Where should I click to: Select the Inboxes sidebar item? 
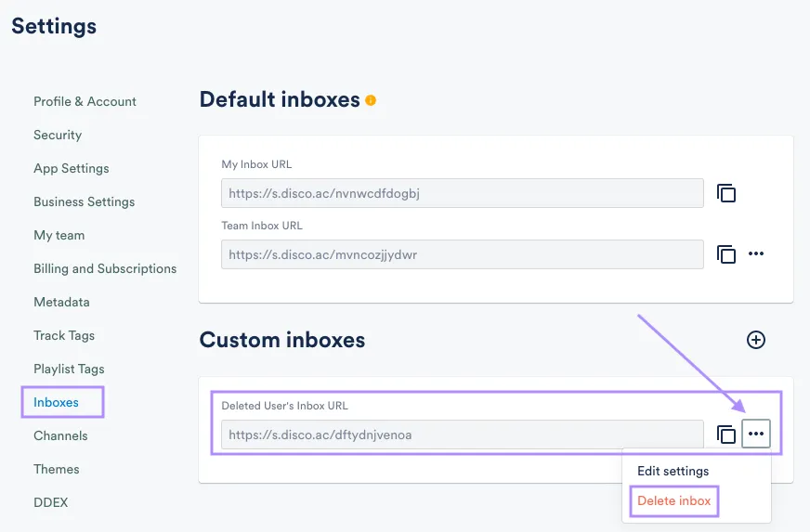pyautogui.click(x=57, y=402)
